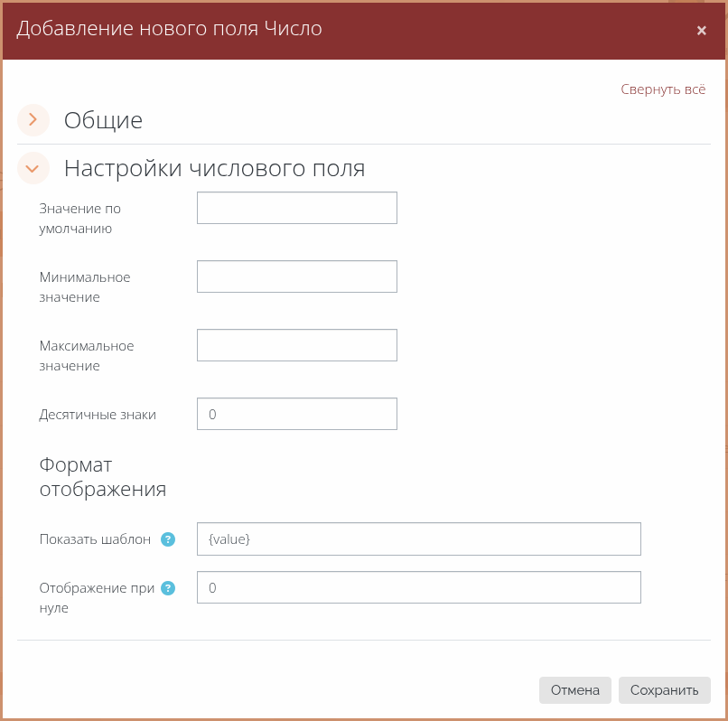Expand the 'Общие' section chevron
Screen dimensions: 728x721
tap(33, 119)
